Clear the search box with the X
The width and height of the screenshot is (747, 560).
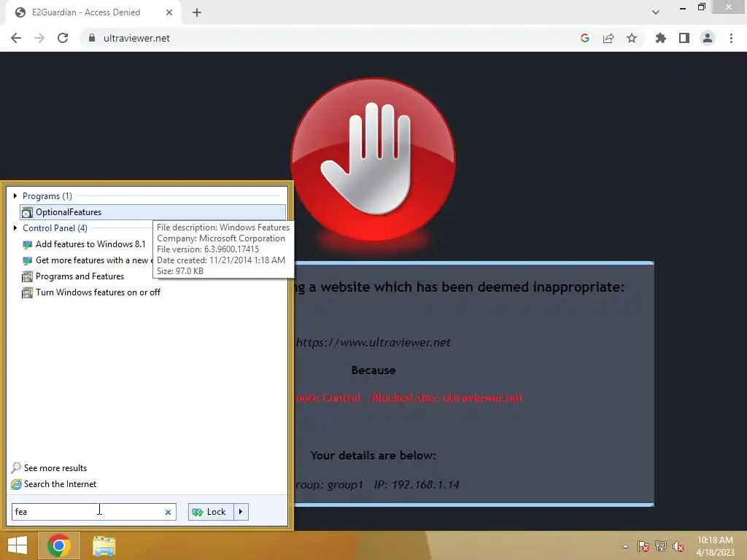[168, 513]
